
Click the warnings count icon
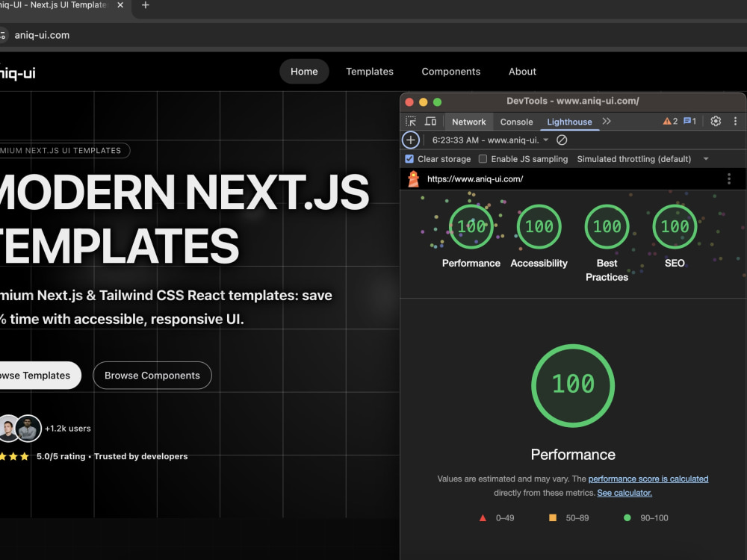pyautogui.click(x=670, y=121)
